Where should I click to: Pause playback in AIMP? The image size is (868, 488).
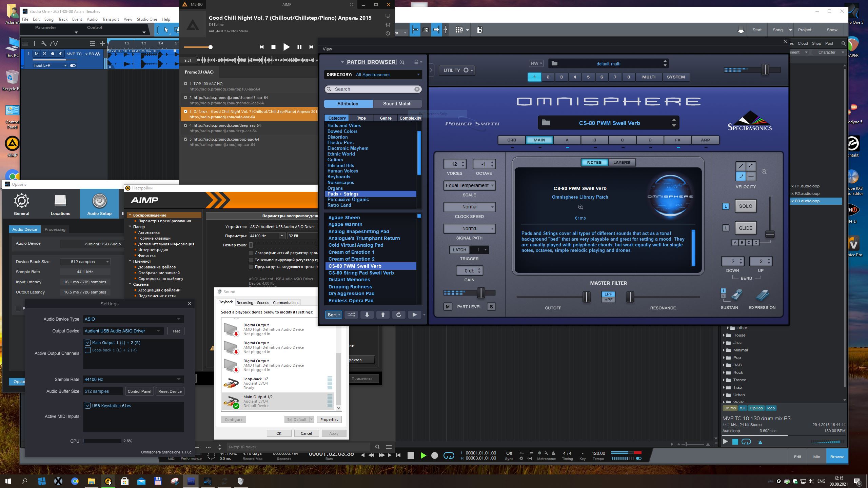click(x=299, y=47)
